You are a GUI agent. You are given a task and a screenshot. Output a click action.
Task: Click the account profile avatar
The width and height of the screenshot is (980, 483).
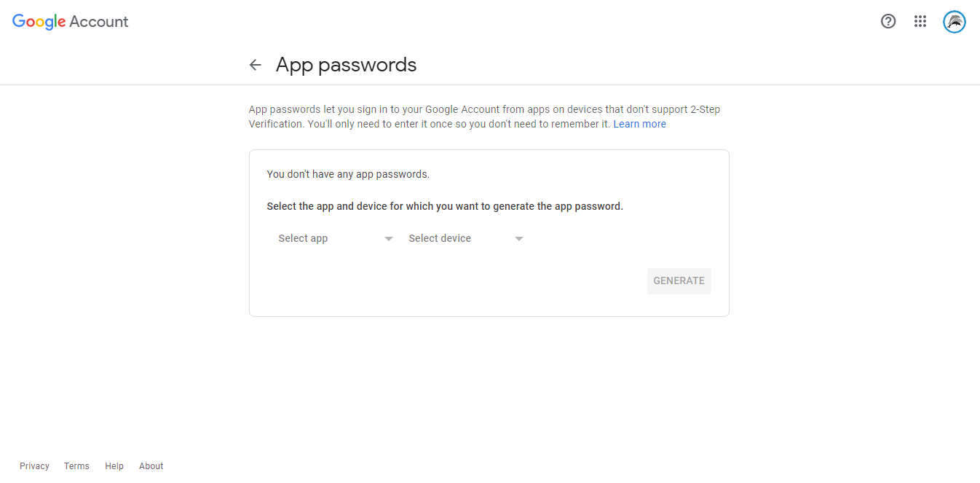pyautogui.click(x=955, y=22)
